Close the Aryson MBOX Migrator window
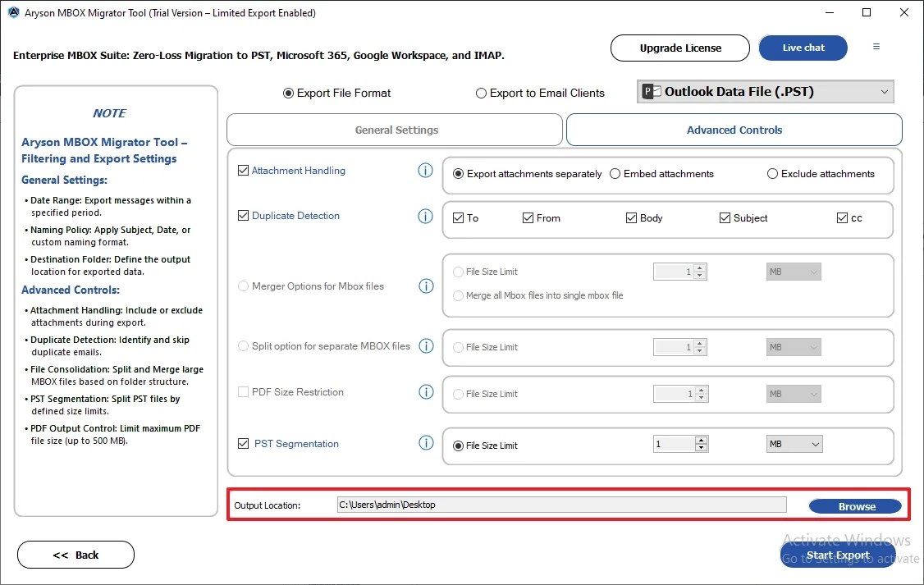 click(x=904, y=12)
